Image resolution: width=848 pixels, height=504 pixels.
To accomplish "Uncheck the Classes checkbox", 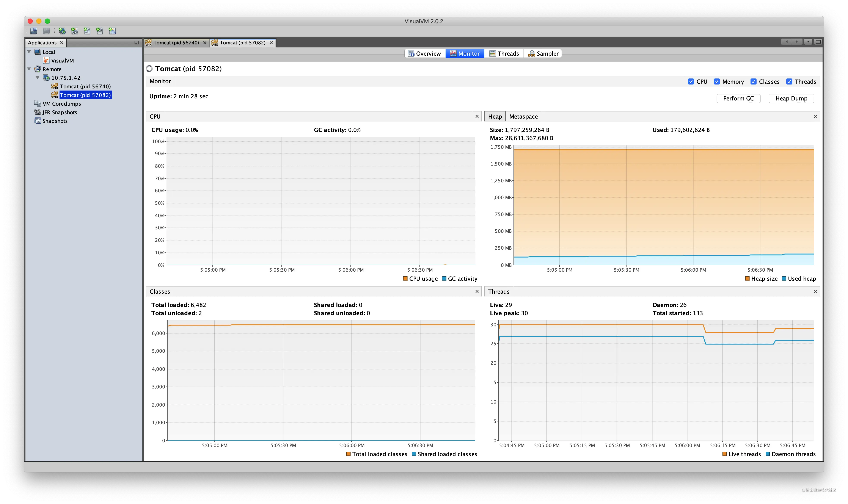I will (x=754, y=81).
